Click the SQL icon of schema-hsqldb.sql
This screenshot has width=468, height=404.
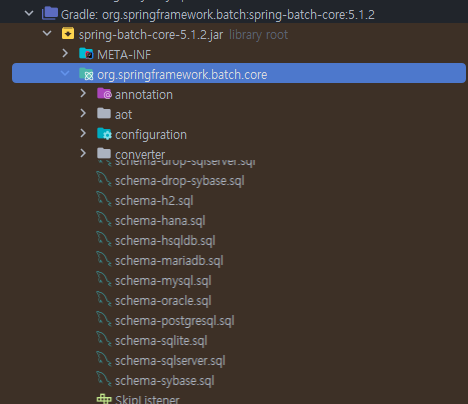(104, 239)
